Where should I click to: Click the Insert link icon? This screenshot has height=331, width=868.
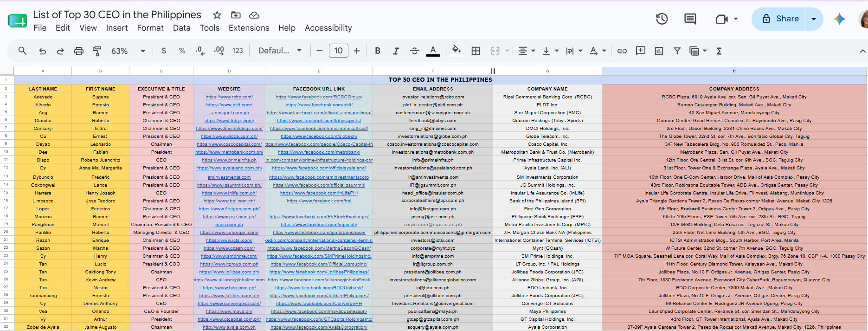tap(622, 51)
